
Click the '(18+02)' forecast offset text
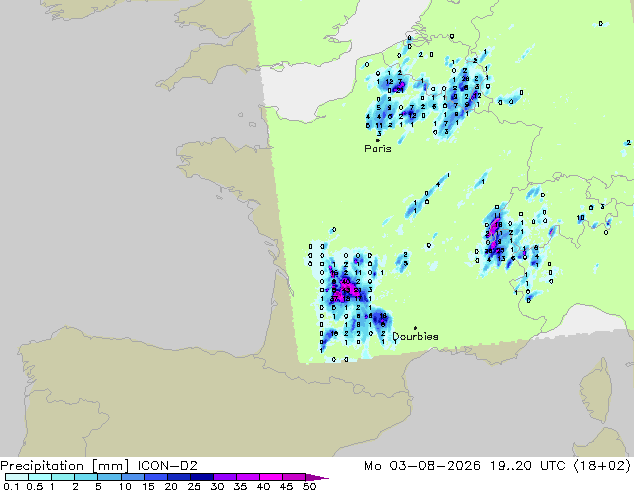click(602, 466)
